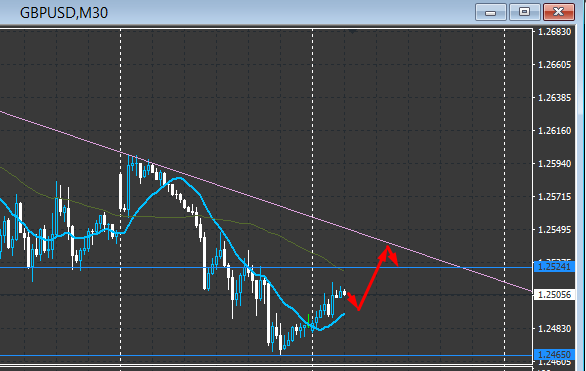
Task: Close the GBPUSD,M30 chart window
Action: click(x=558, y=12)
